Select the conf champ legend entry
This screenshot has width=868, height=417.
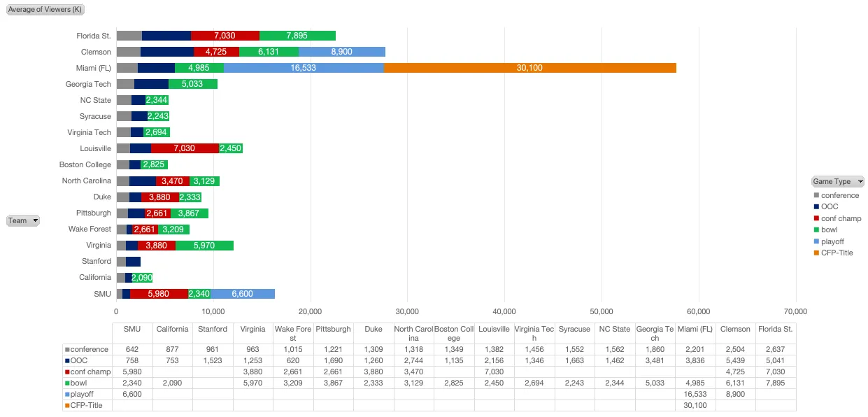coord(837,218)
